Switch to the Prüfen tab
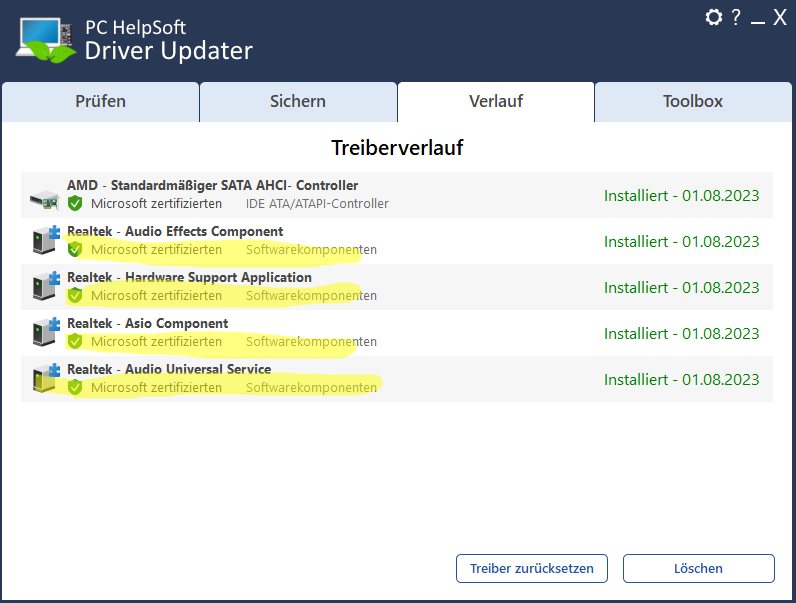This screenshot has width=796, height=603. [101, 102]
